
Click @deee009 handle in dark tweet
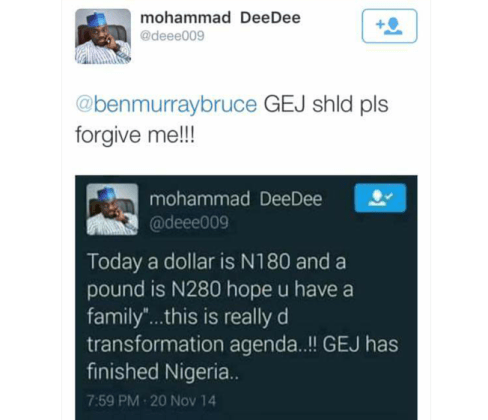click(x=189, y=223)
